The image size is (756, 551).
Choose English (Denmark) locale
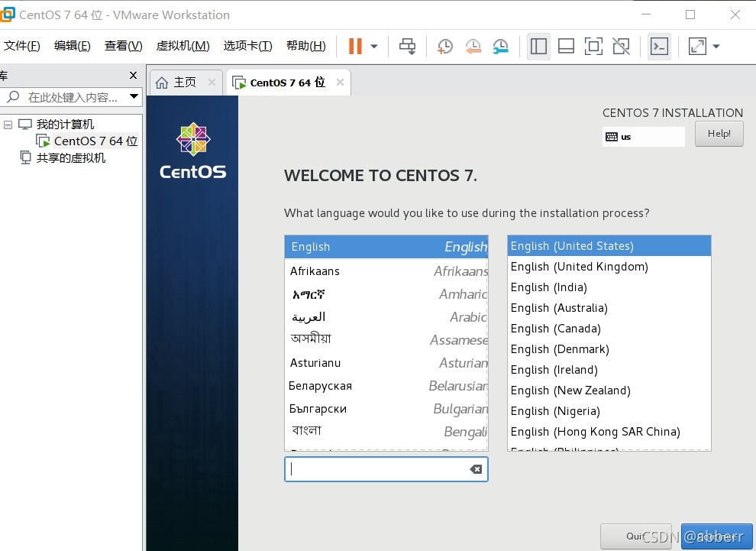coord(609,349)
